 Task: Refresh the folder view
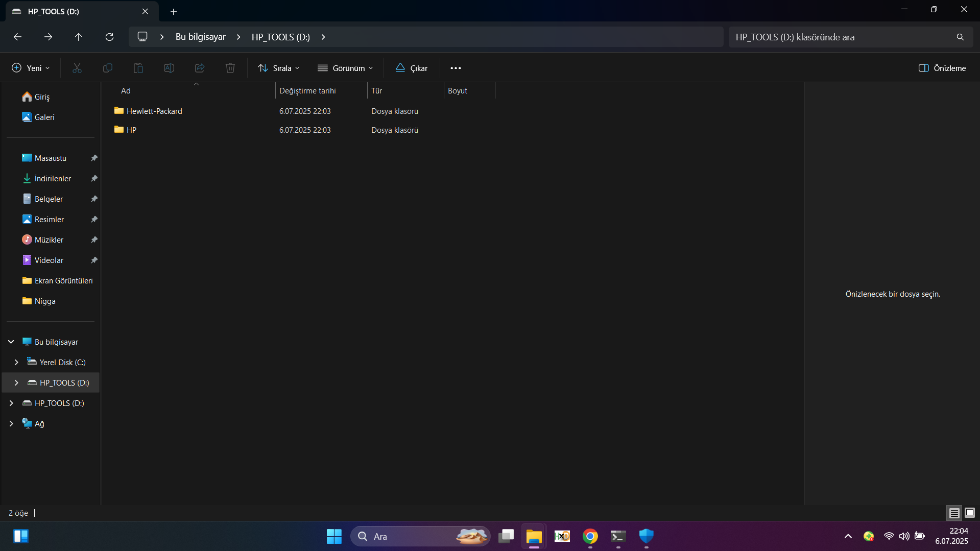tap(109, 36)
